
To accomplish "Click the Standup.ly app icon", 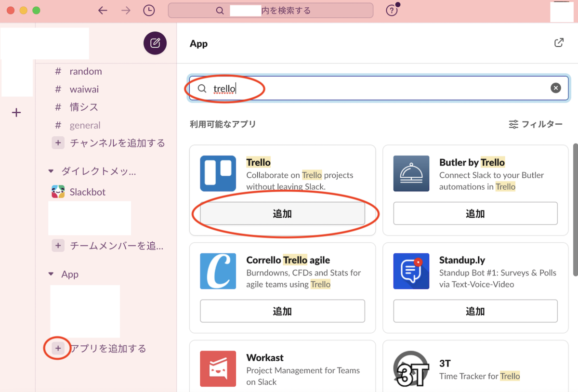I will pyautogui.click(x=411, y=271).
